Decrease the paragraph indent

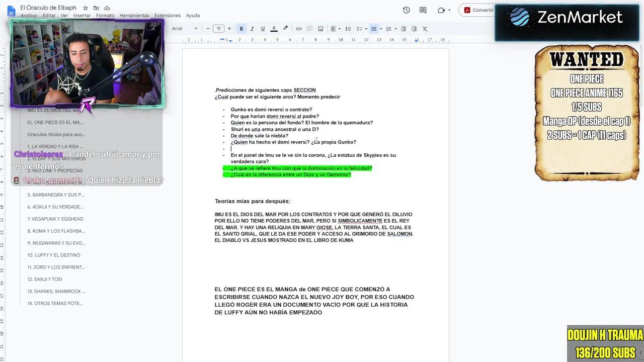tap(404, 29)
